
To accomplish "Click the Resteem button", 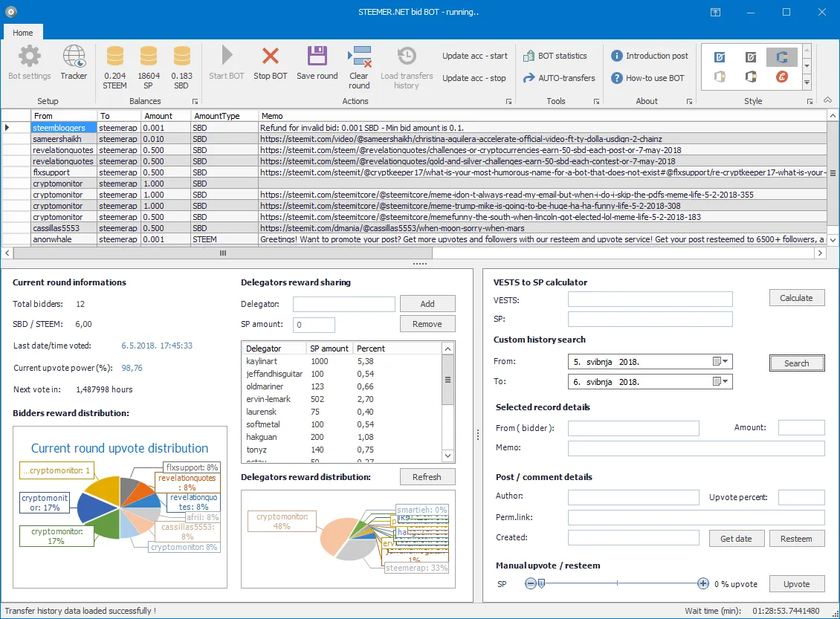I will [797, 539].
